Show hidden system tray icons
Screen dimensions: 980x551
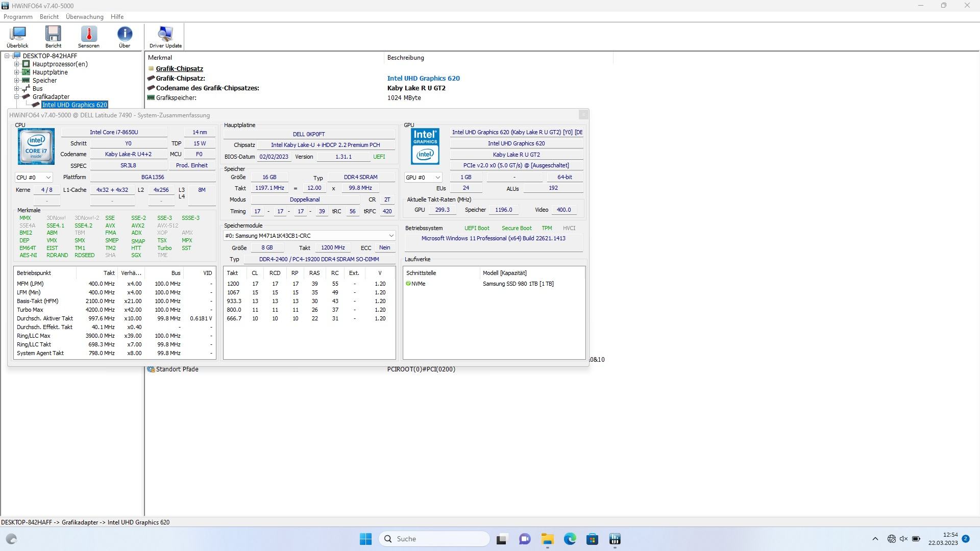[x=875, y=539]
